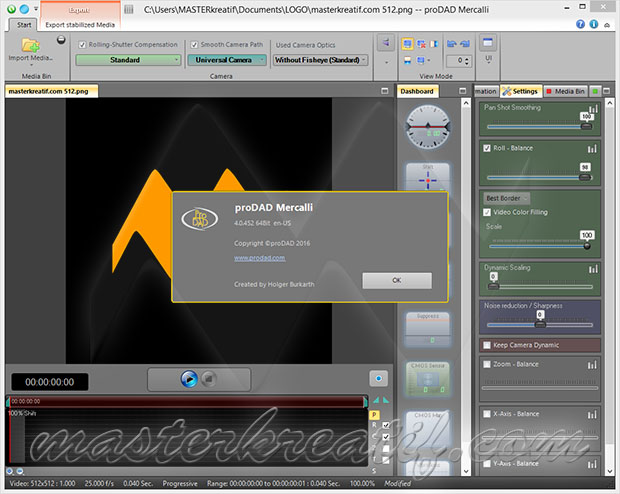Click the purple arrow icon left of View Mode

[x=386, y=43]
